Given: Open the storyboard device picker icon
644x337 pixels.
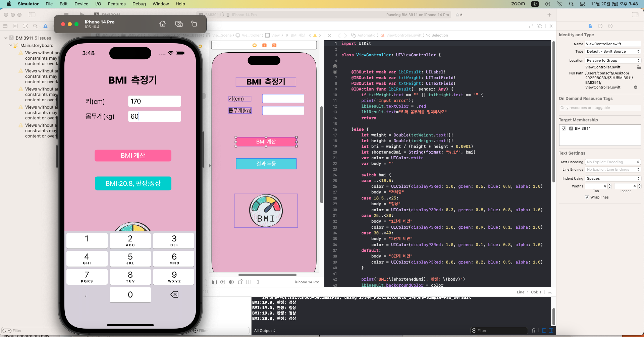Looking at the screenshot, I should 257,282.
